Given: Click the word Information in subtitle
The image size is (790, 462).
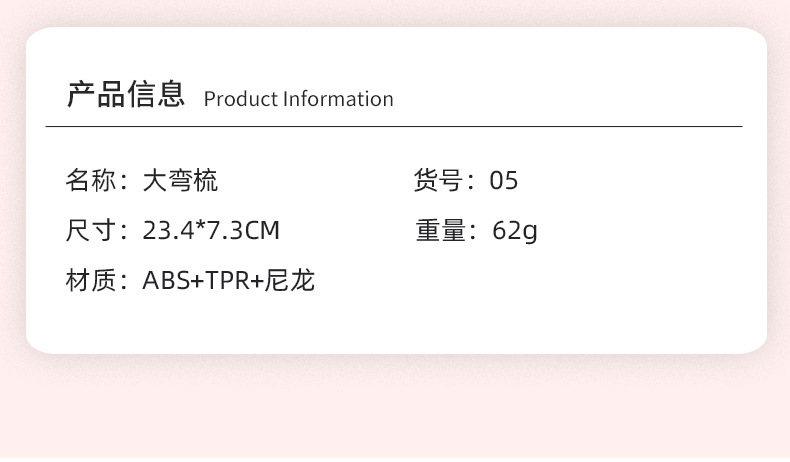Looking at the screenshot, I should pos(338,99).
